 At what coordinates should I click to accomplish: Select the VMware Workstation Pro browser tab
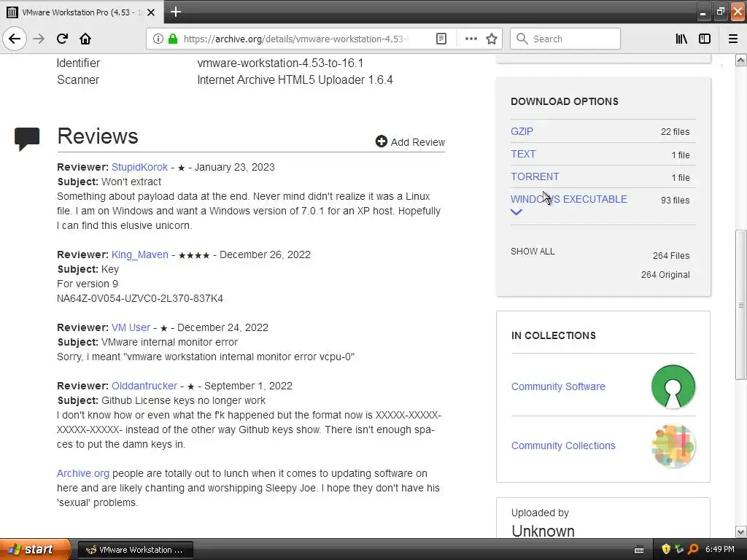82,12
